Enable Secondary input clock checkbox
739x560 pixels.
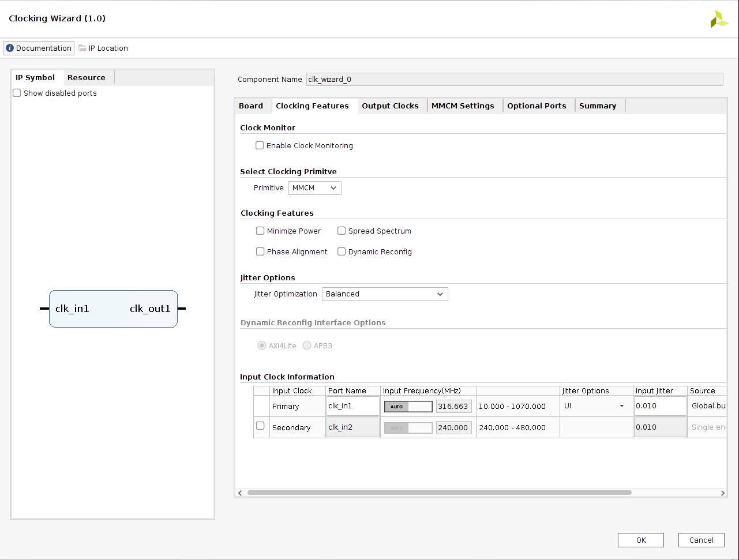[260, 426]
